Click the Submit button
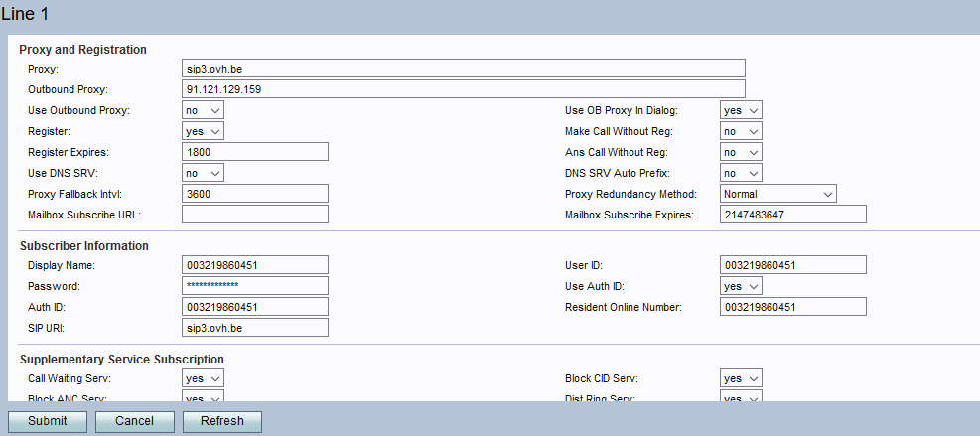The height and width of the screenshot is (436, 980). pos(48,421)
